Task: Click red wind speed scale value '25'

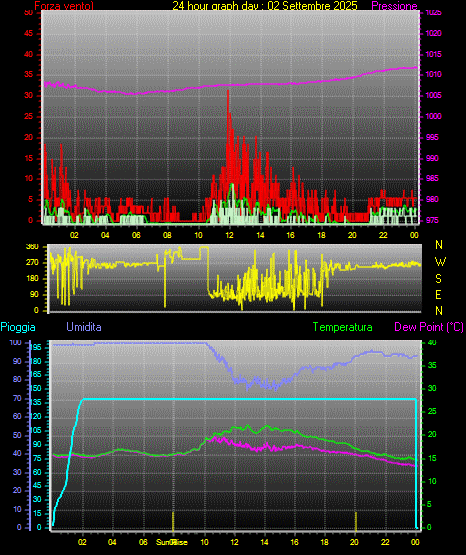Action: (29, 116)
